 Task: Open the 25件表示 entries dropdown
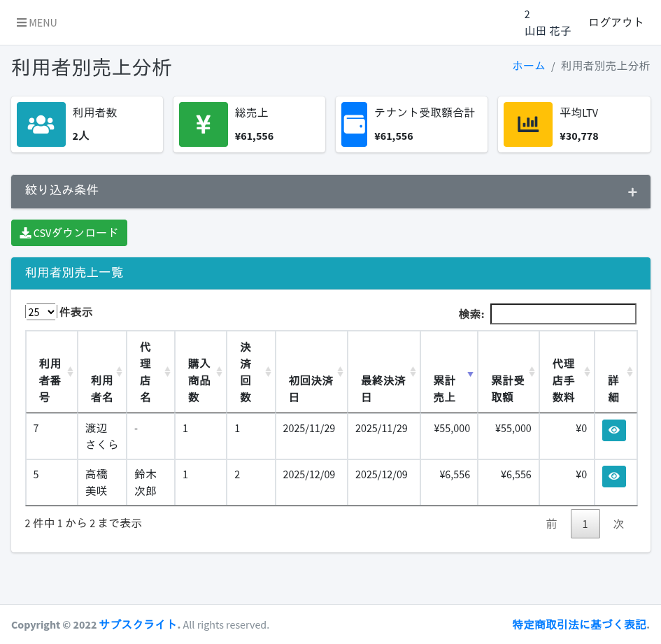[x=41, y=312]
